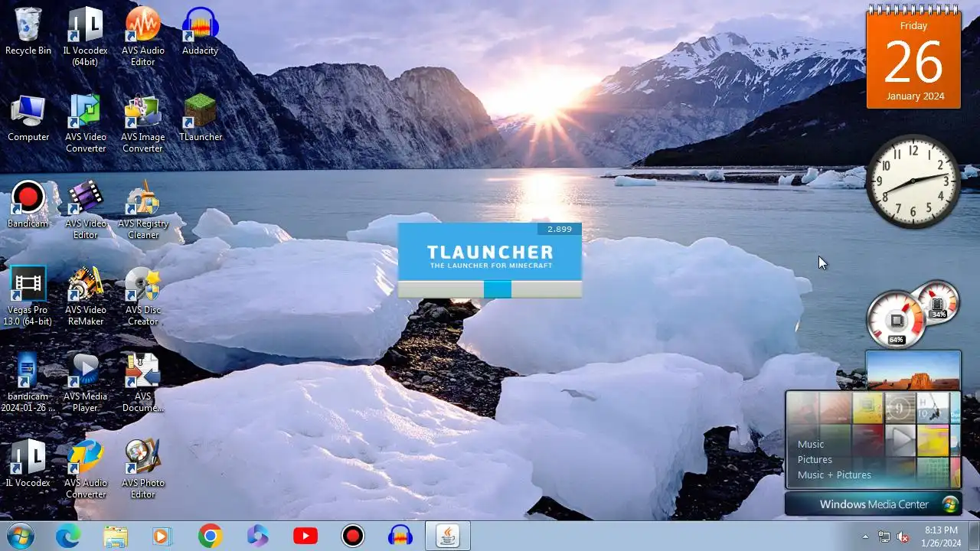
Task: Switch to the Java TLauncher taskbar item
Action: (x=448, y=536)
